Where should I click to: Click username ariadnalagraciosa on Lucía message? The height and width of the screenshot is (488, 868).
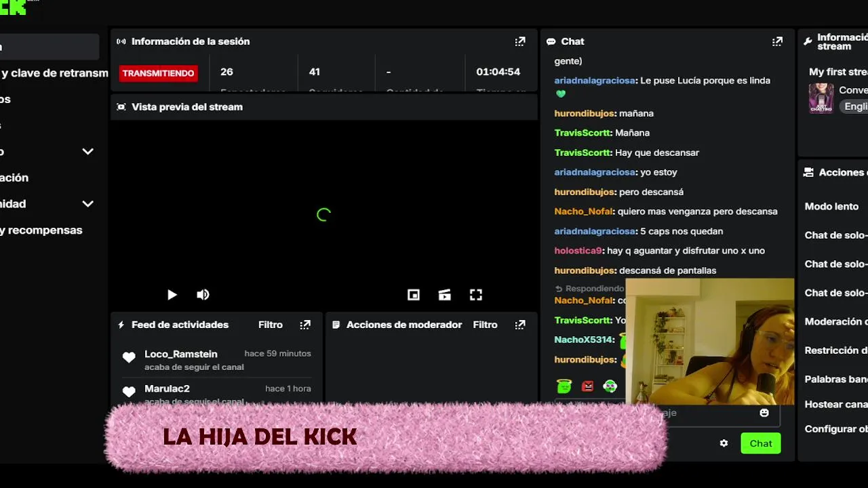[595, 81]
